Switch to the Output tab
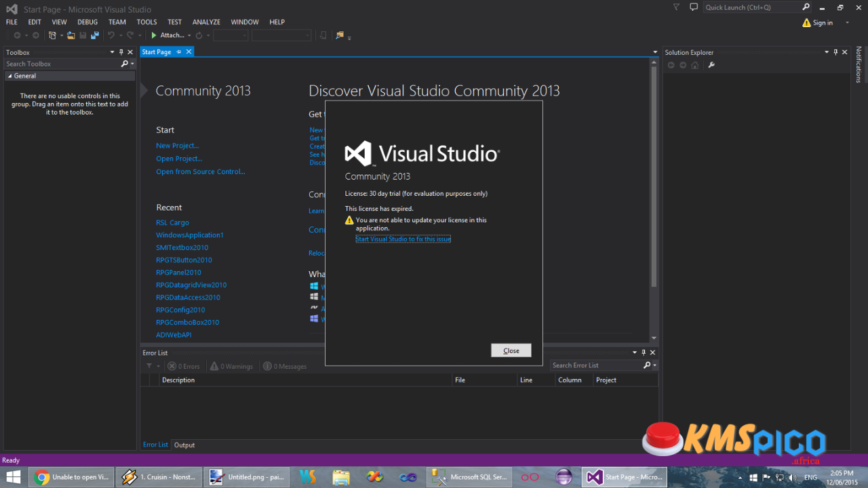The image size is (868, 488). point(184,445)
